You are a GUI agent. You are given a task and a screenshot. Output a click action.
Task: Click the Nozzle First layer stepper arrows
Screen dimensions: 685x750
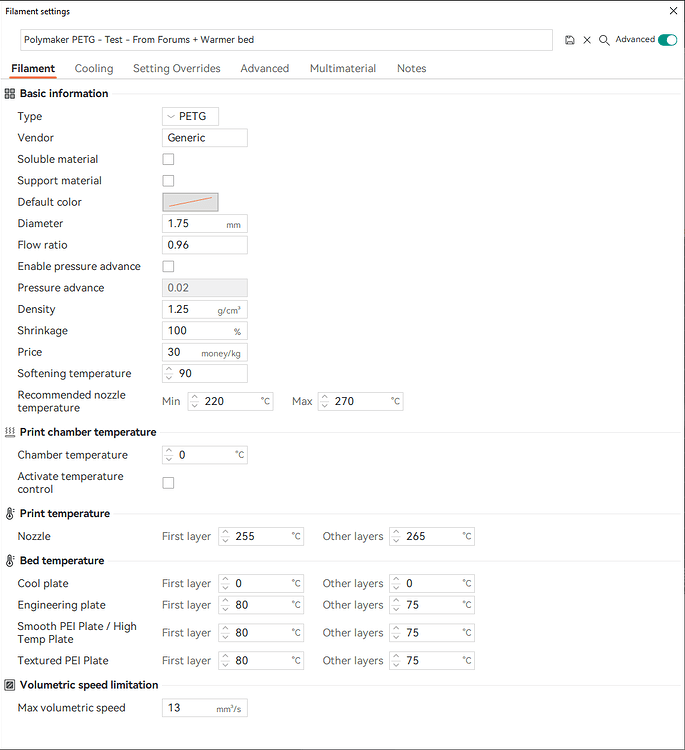coord(225,537)
